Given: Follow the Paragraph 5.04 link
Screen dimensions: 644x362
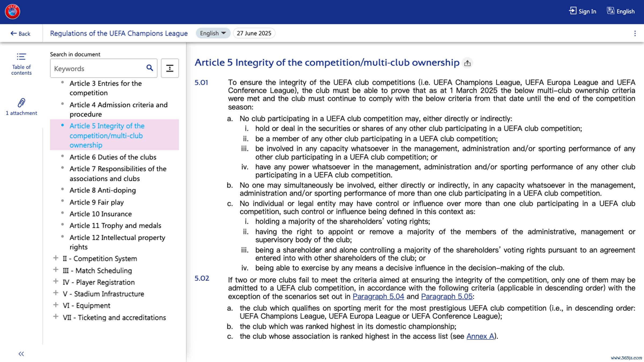Looking at the screenshot, I should 378,297.
